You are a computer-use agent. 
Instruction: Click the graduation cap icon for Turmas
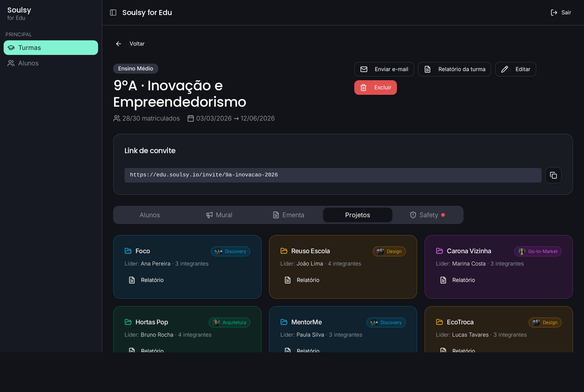pos(11,48)
